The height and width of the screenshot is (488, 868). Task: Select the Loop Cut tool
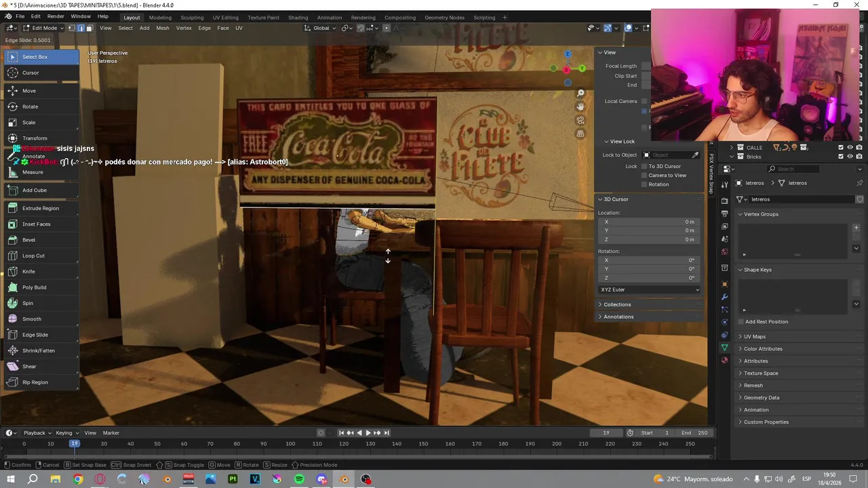coord(41,256)
